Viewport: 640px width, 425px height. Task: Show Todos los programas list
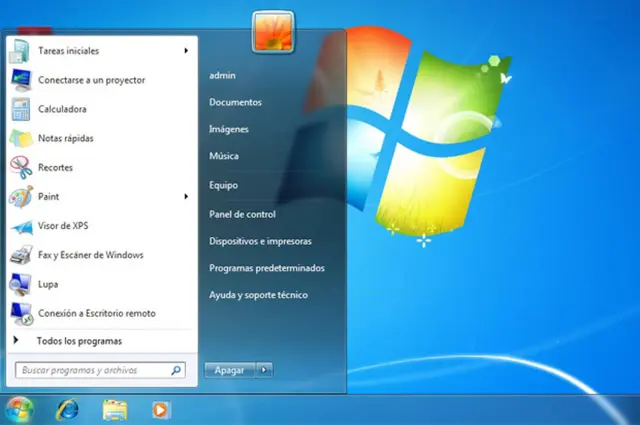click(78, 341)
